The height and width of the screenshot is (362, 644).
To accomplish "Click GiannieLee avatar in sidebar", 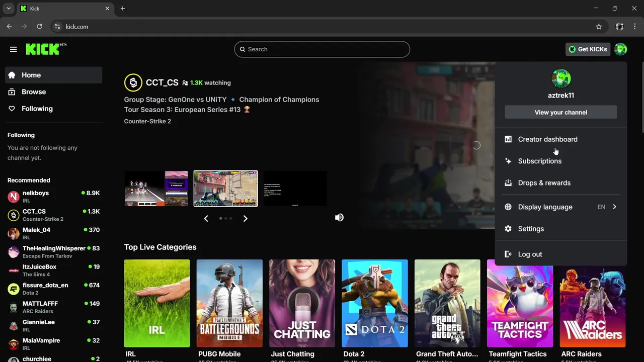I will pos(14,326).
